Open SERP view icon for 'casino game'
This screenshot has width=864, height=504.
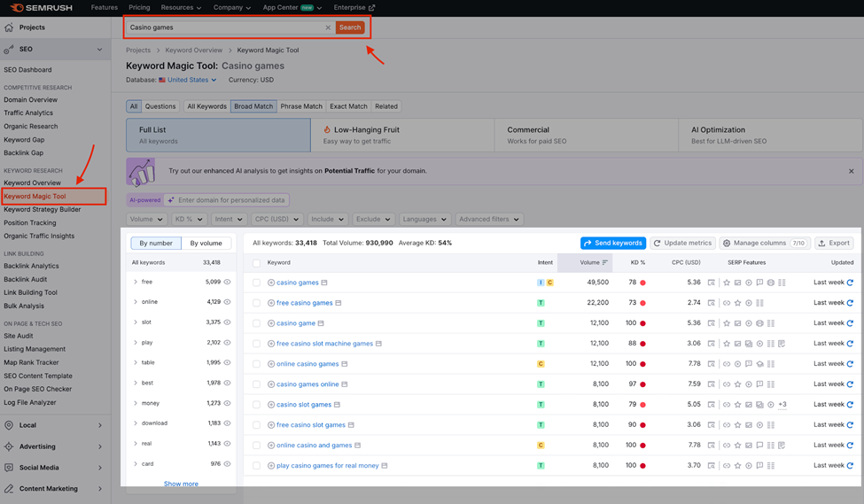[712, 323]
